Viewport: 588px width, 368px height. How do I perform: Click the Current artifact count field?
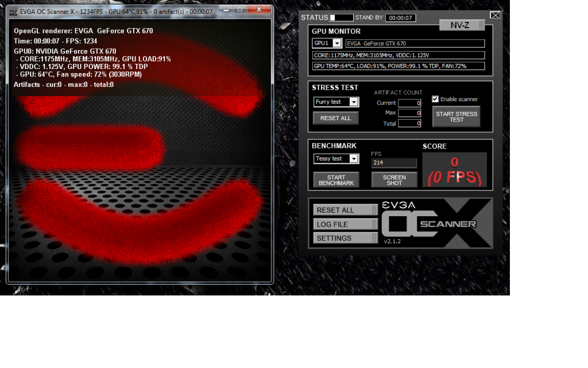(x=409, y=103)
